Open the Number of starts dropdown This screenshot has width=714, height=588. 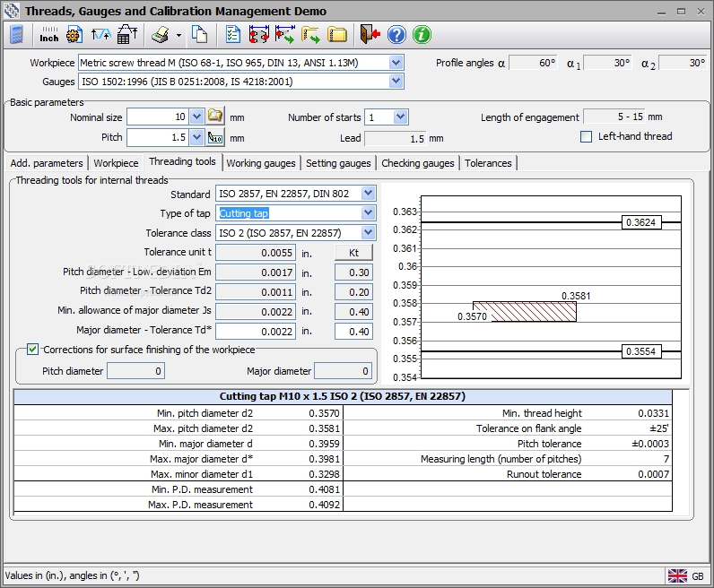(400, 117)
